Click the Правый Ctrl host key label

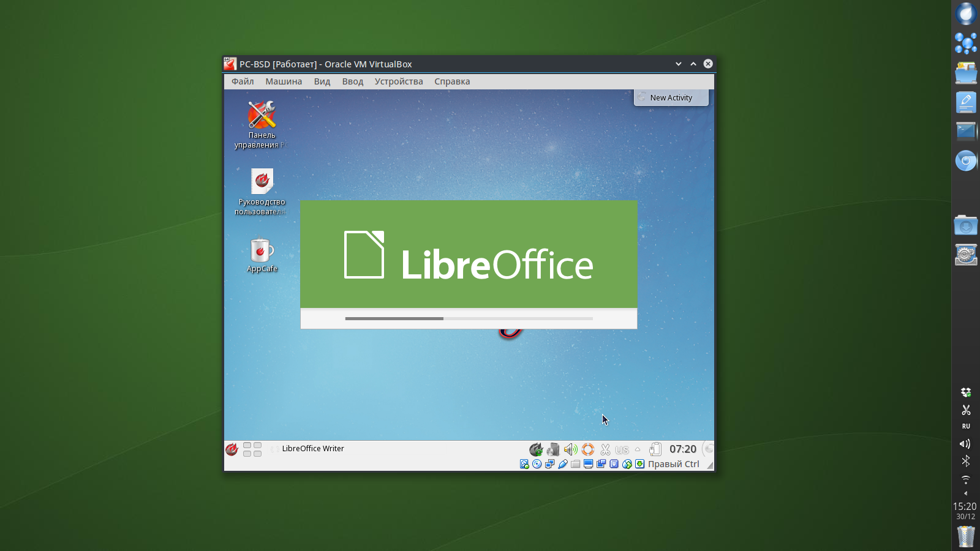click(674, 464)
